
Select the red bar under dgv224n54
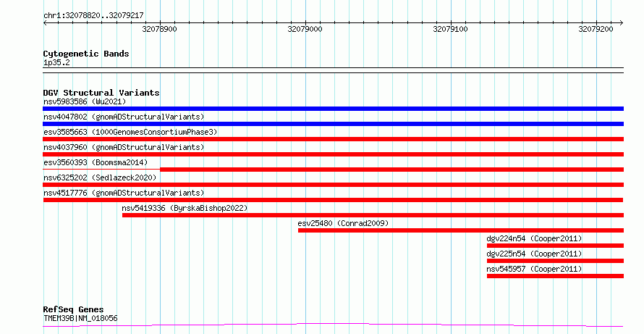(555, 246)
